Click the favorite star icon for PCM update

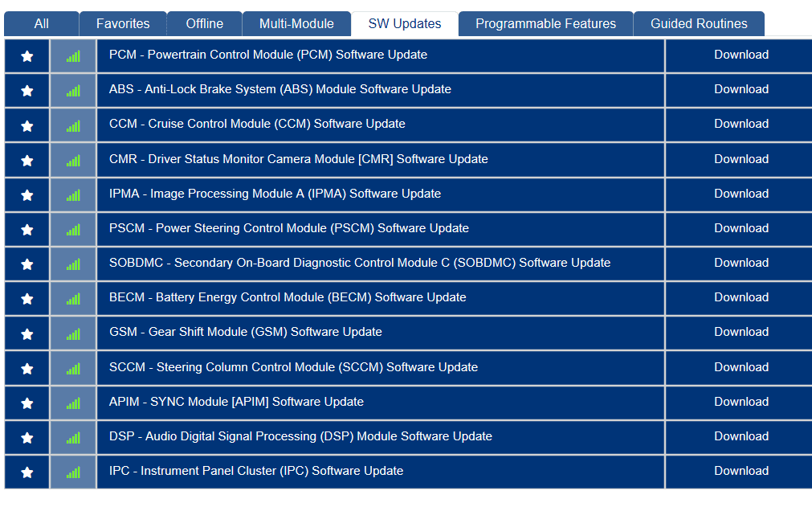pyautogui.click(x=27, y=55)
